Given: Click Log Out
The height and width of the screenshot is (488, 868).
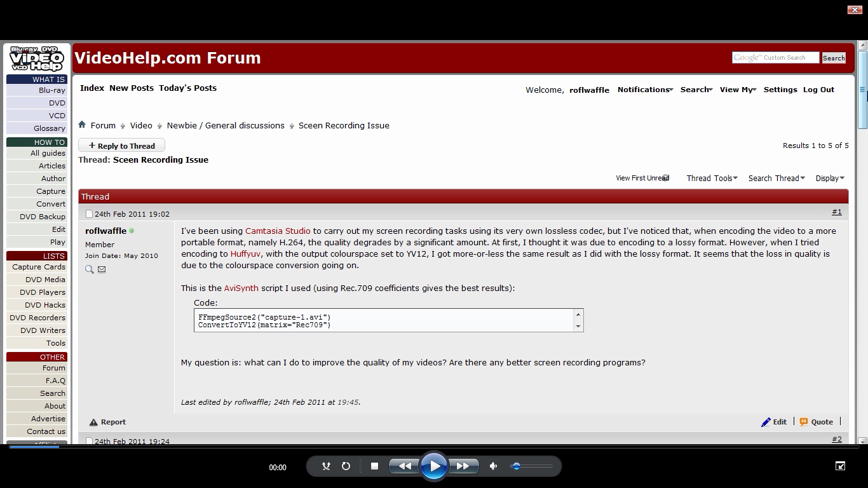Looking at the screenshot, I should 818,90.
